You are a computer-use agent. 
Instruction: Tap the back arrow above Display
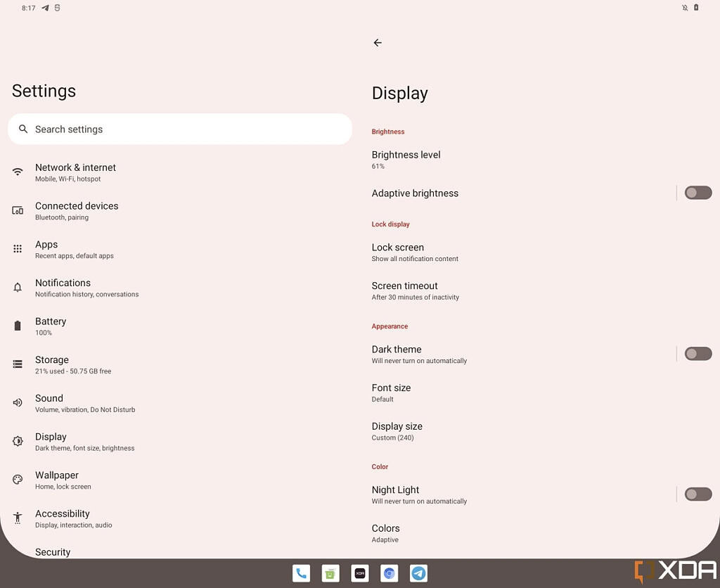click(378, 43)
